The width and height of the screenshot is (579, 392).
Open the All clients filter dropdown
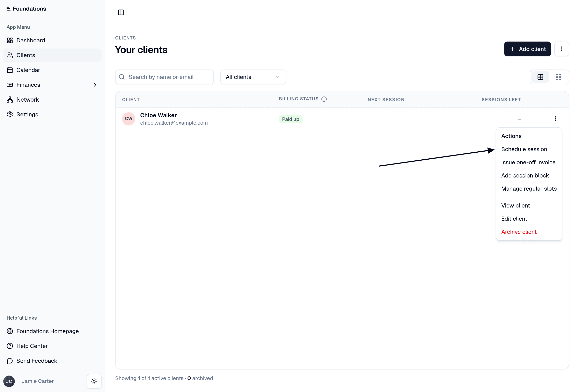tap(253, 77)
